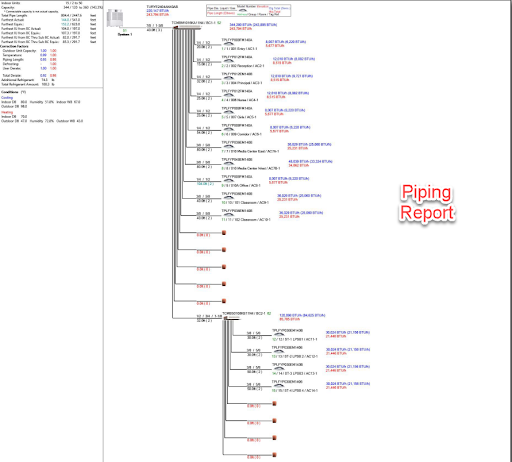This screenshot has height=462, width=512.
Task: Select the LPS01 AC11-1 indoor unit icon
Action: tap(278, 335)
